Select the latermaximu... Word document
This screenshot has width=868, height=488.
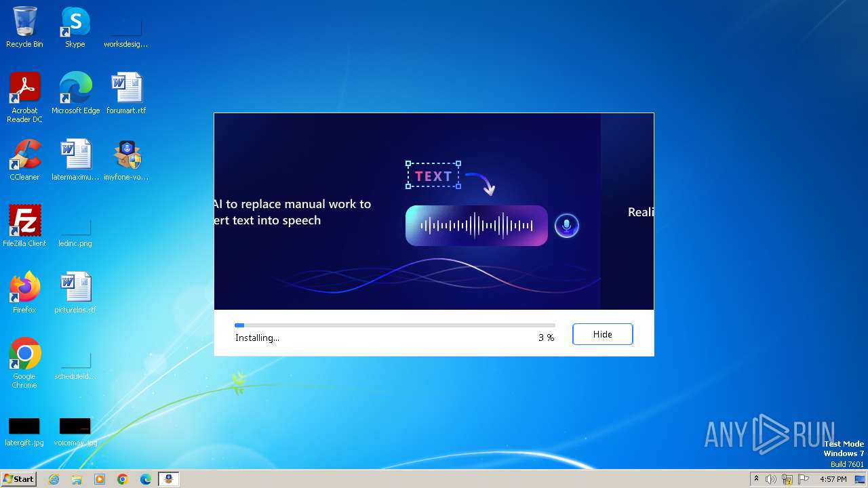(x=75, y=160)
